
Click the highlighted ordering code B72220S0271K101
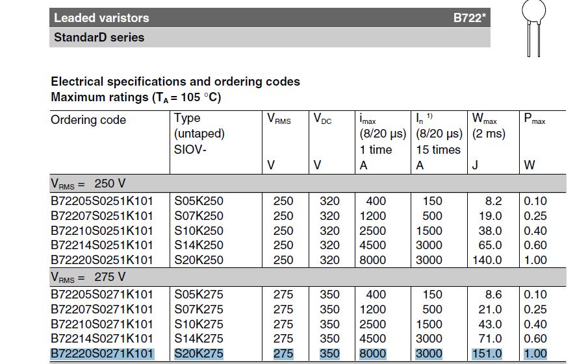point(102,354)
